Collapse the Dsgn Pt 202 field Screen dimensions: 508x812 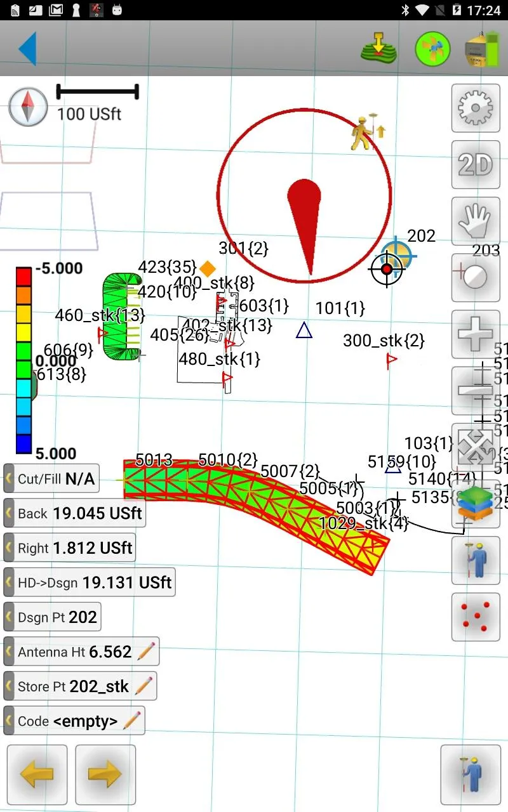pyautogui.click(x=9, y=617)
